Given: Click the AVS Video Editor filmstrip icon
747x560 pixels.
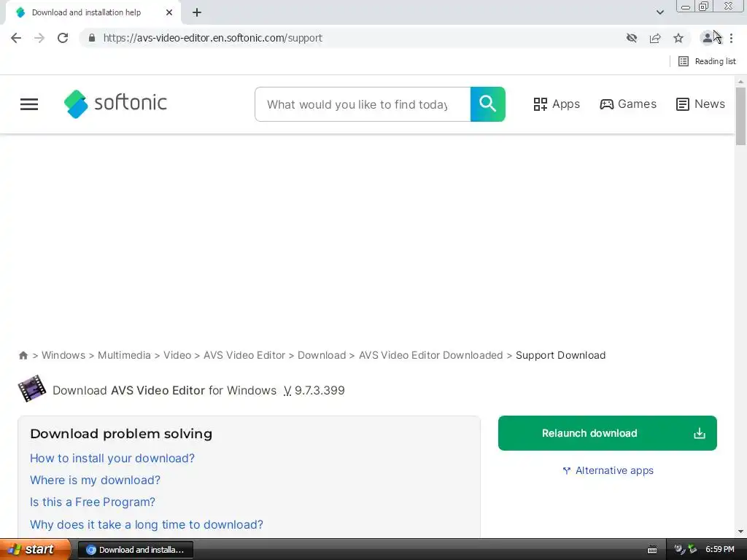Looking at the screenshot, I should [32, 389].
